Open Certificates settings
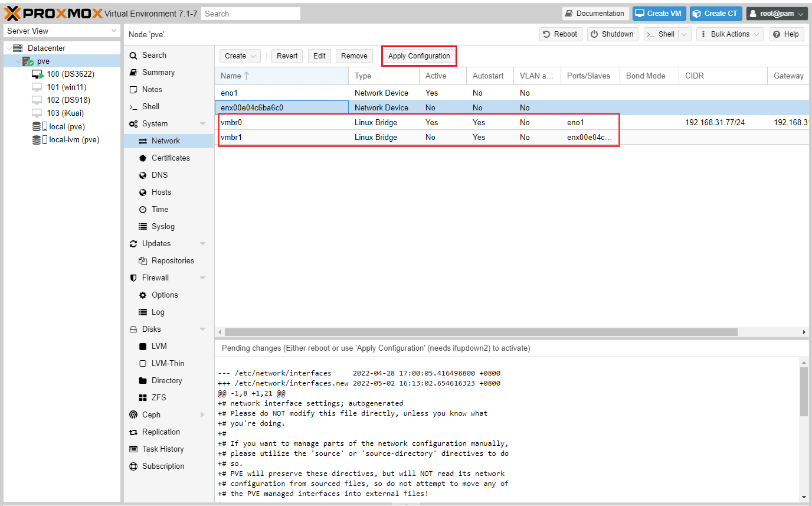812x506 pixels. click(x=168, y=158)
